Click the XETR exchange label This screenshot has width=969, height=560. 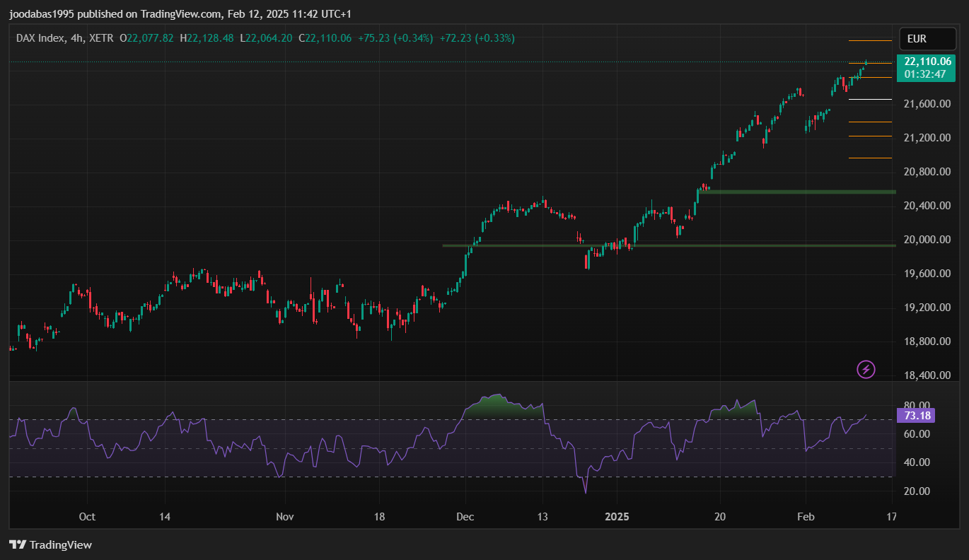pyautogui.click(x=102, y=38)
